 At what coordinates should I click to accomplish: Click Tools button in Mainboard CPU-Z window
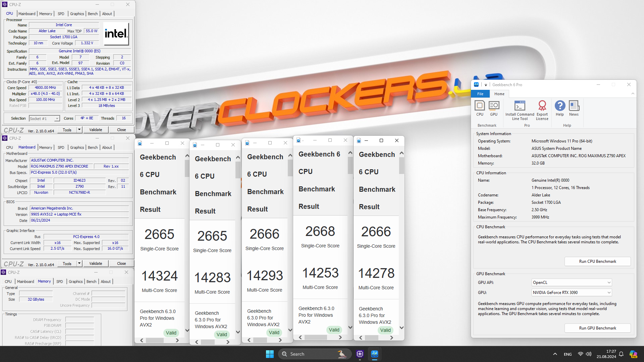tap(67, 263)
